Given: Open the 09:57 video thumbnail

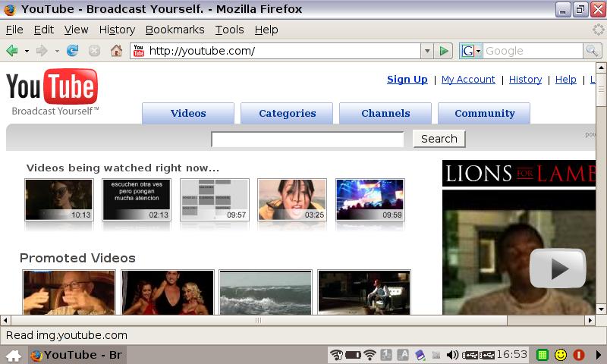Looking at the screenshot, I should [215, 199].
